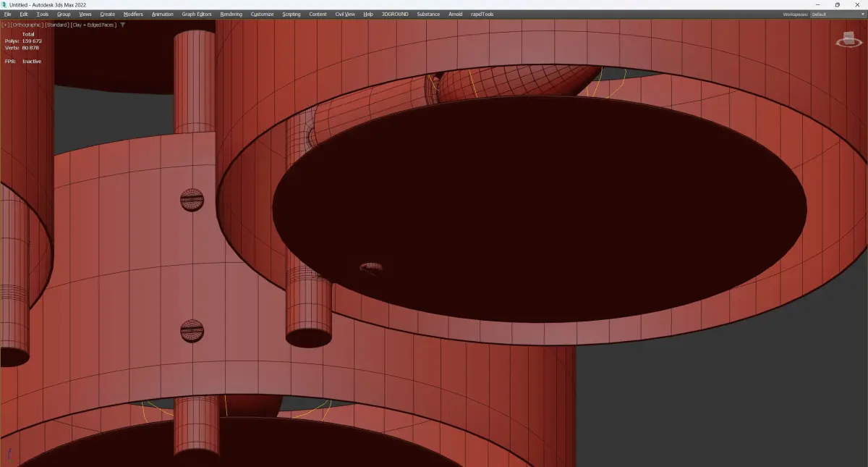Expand the Workspaces dropdown set to Default
The image size is (868, 467).
tap(837, 14)
